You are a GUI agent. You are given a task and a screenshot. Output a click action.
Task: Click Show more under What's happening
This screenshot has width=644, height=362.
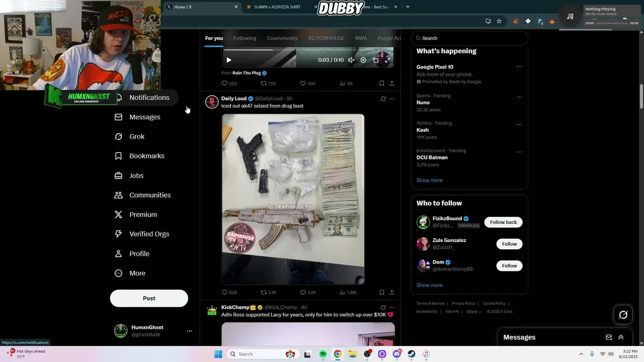coord(429,180)
